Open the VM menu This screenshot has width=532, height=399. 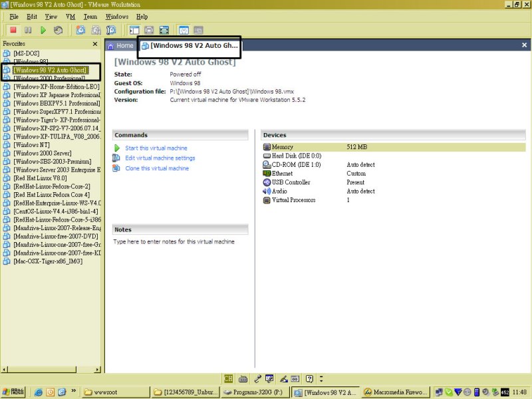click(70, 17)
